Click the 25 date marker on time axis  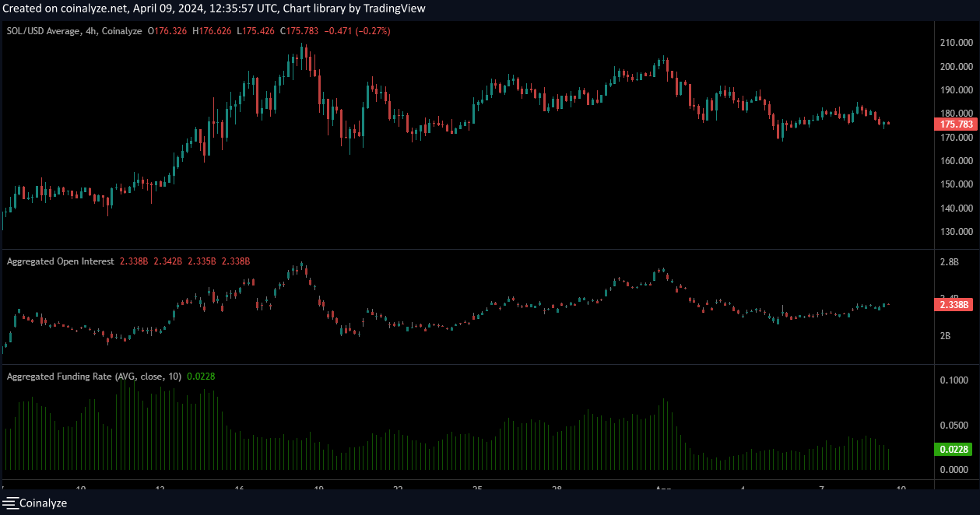(x=477, y=489)
